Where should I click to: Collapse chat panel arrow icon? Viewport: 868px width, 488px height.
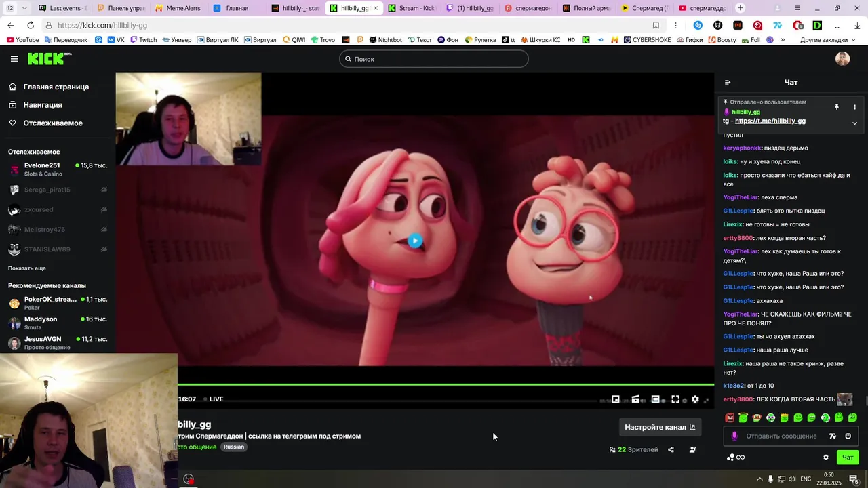pyautogui.click(x=728, y=83)
